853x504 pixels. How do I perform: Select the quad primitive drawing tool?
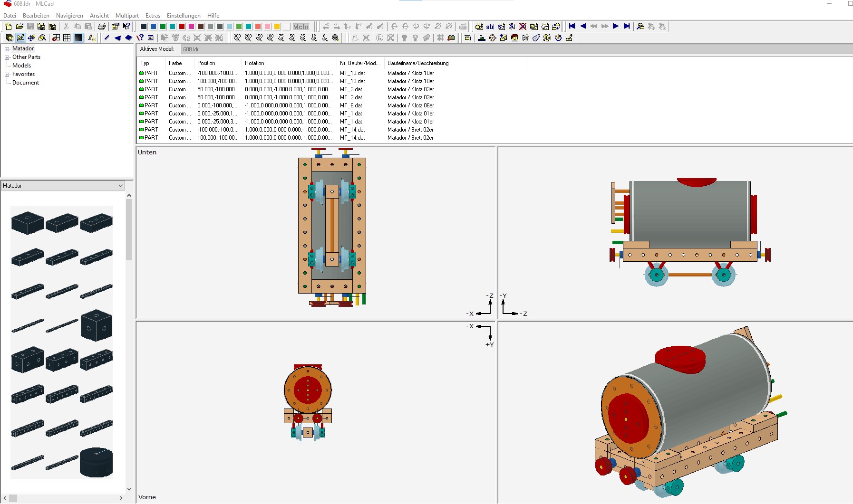pos(128,38)
